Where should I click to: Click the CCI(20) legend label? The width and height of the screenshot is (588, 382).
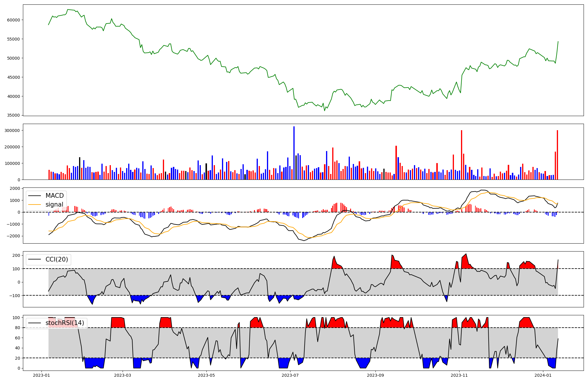click(56, 259)
